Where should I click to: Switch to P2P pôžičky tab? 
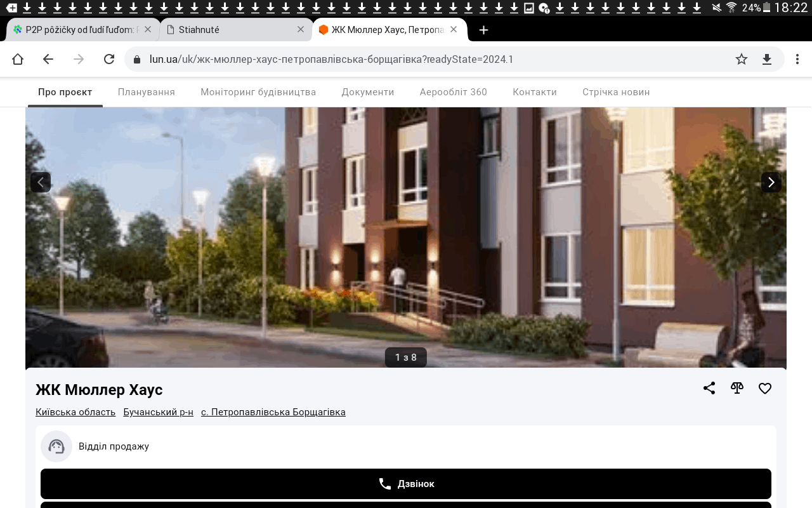[x=76, y=30]
